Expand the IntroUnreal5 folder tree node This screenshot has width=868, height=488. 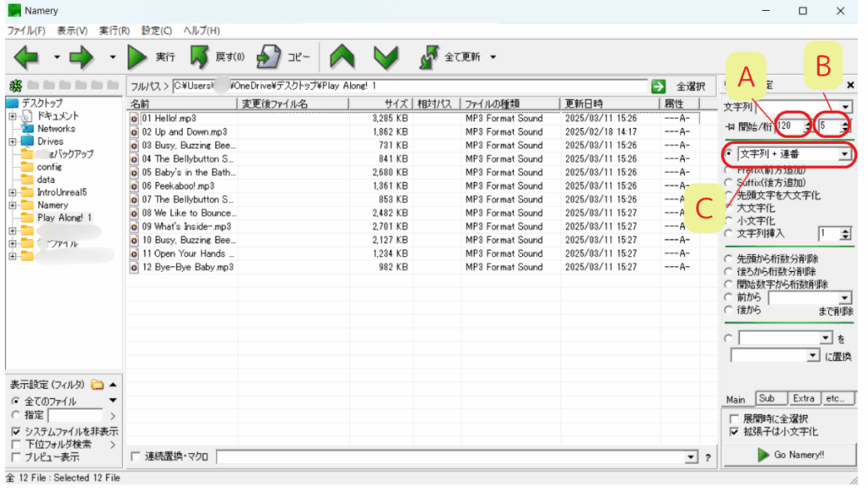pyautogui.click(x=13, y=192)
